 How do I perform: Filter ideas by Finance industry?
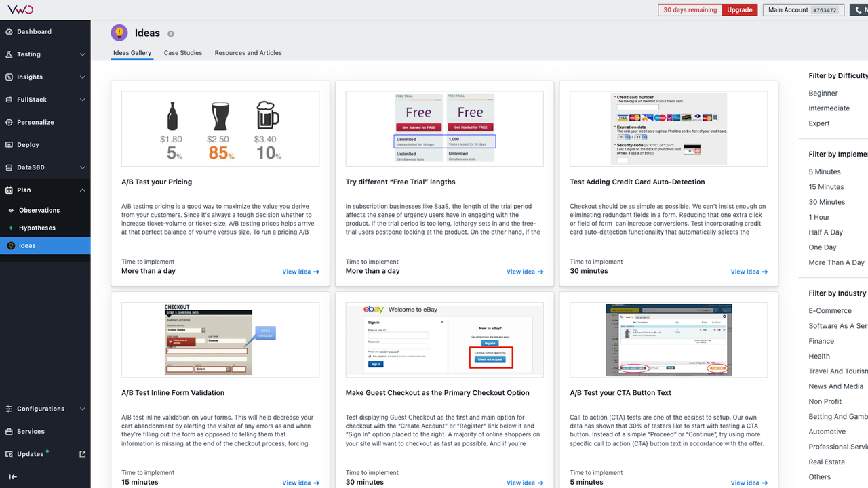pyautogui.click(x=821, y=341)
